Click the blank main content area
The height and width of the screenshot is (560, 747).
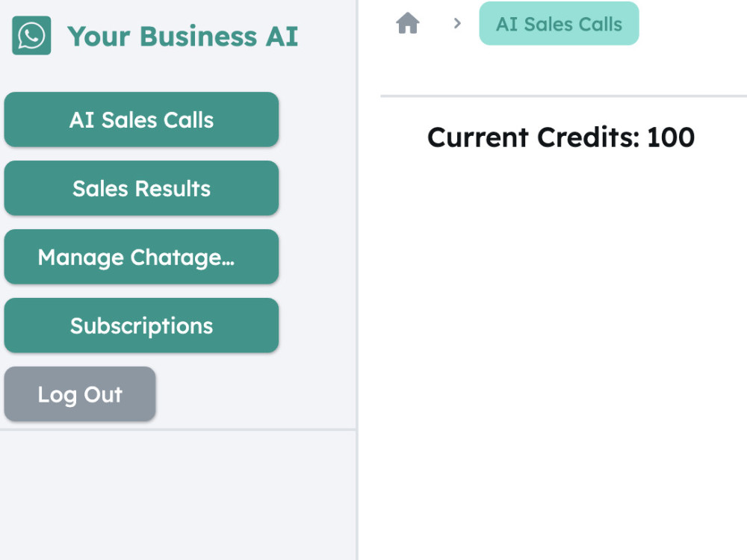(553, 357)
